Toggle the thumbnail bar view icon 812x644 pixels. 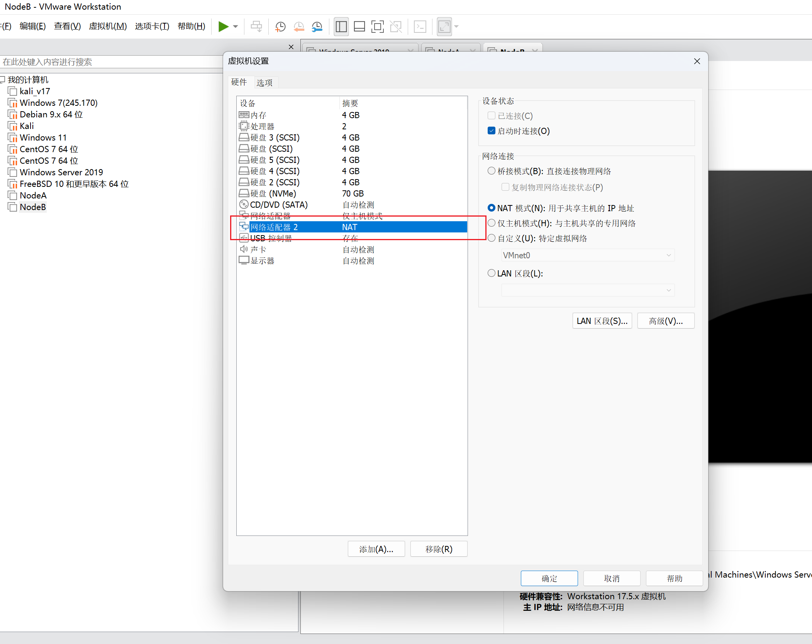pos(359,27)
